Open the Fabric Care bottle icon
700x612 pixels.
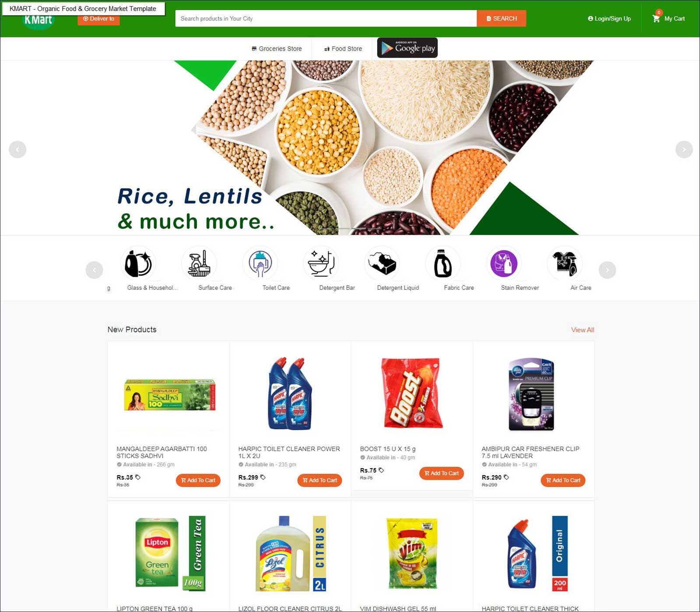click(x=443, y=264)
